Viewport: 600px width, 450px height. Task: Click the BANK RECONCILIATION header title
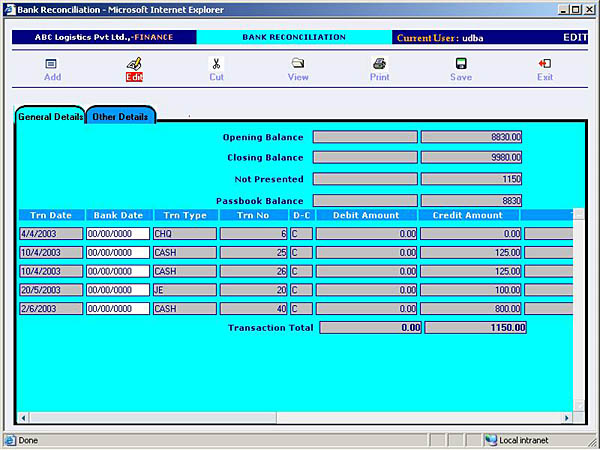coord(294,37)
